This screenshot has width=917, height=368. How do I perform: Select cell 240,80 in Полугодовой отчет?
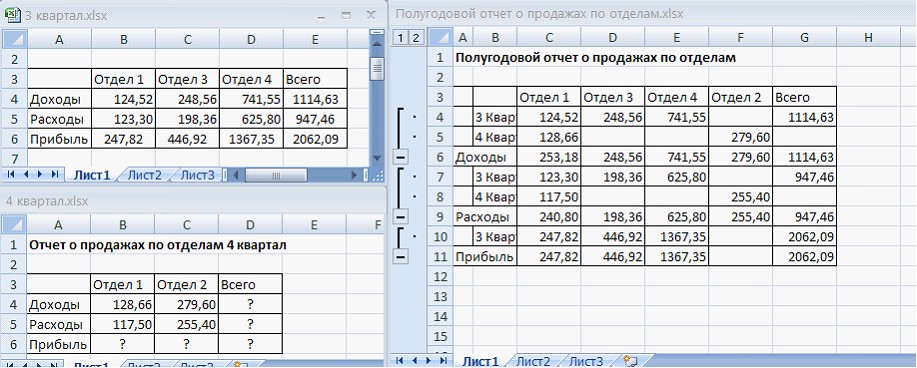click(549, 216)
